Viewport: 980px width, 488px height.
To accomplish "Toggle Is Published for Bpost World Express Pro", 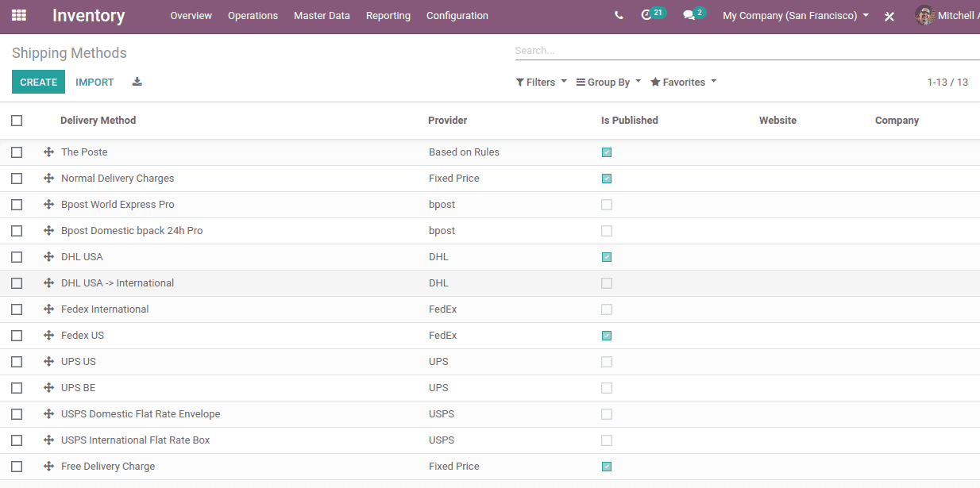I will (607, 205).
